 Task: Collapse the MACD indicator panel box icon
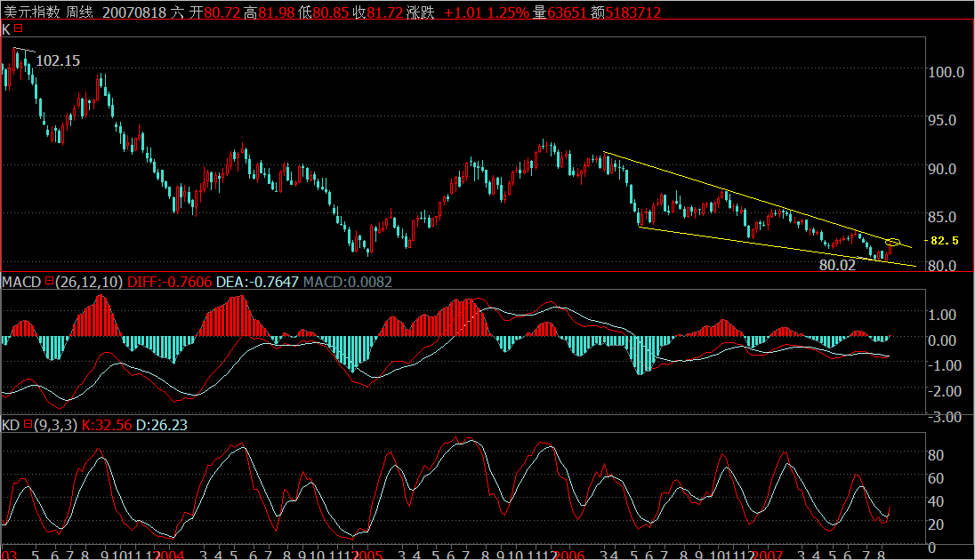[x=49, y=282]
